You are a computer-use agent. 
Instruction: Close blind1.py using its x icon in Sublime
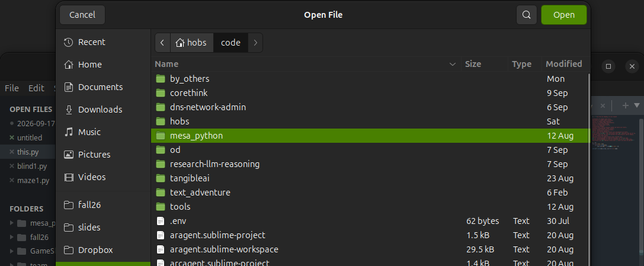coord(12,166)
